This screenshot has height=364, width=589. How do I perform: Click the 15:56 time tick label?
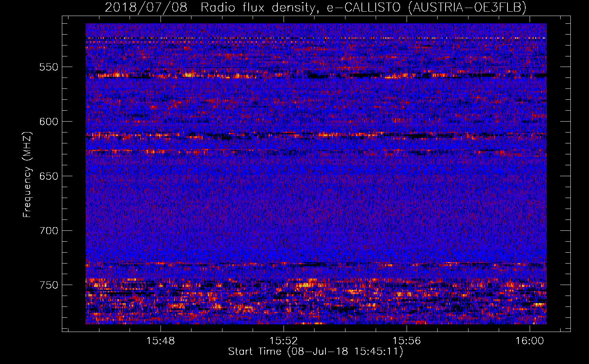(407, 341)
